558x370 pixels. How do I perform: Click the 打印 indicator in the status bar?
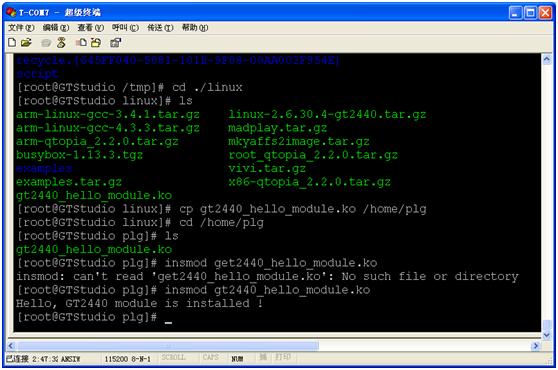tap(283, 357)
